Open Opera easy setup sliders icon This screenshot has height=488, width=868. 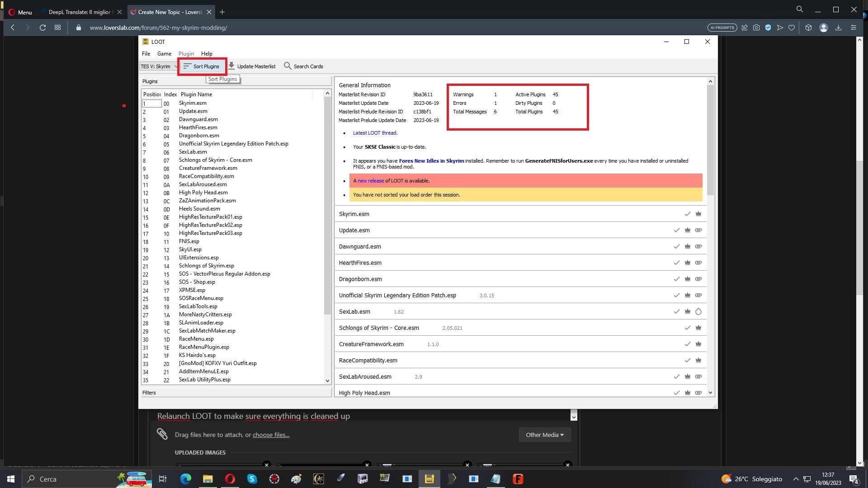854,28
